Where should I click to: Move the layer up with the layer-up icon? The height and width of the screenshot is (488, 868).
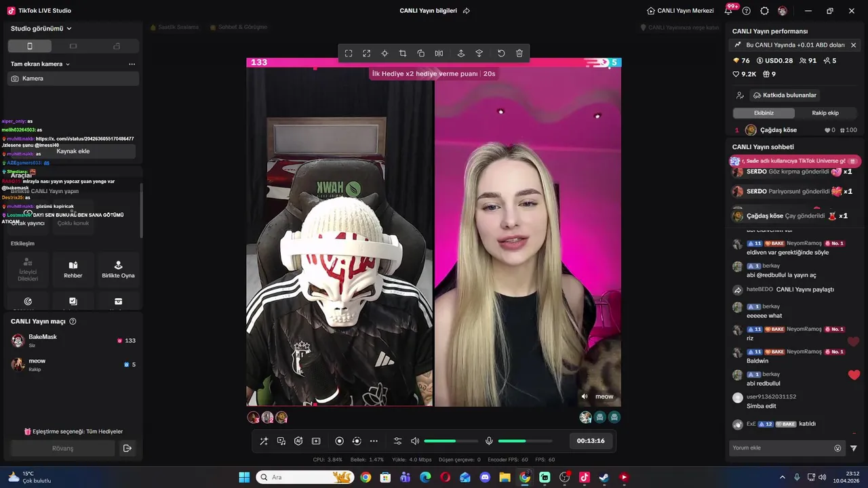click(461, 54)
